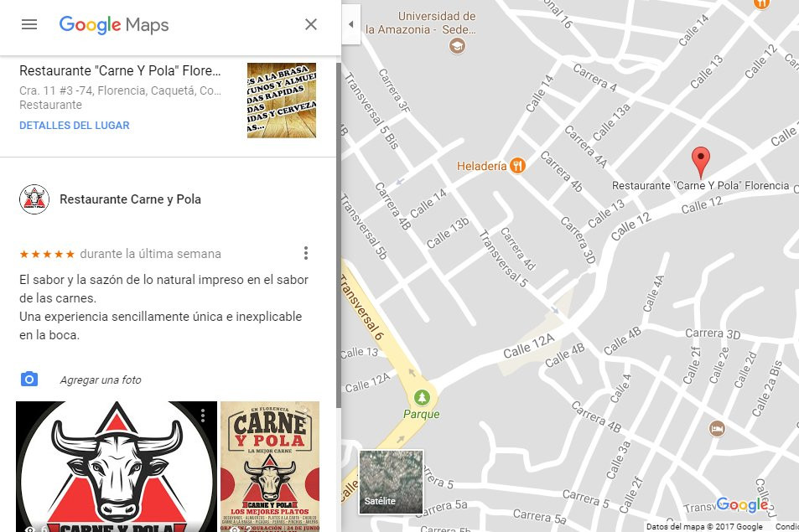Click the Heladería restaurant icon on map
Image resolution: width=799 pixels, height=532 pixels.
tap(518, 166)
